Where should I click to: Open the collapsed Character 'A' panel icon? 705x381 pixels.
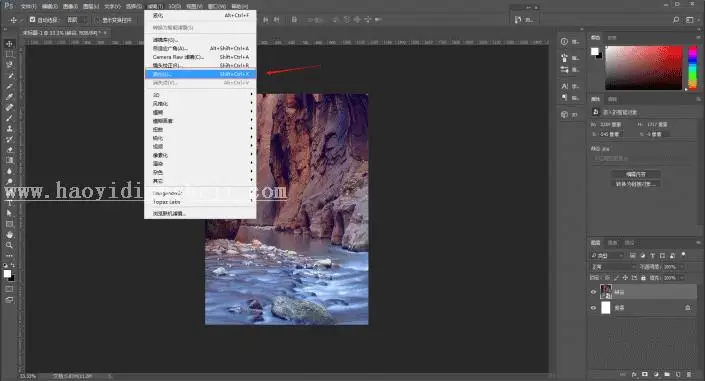pos(565,86)
